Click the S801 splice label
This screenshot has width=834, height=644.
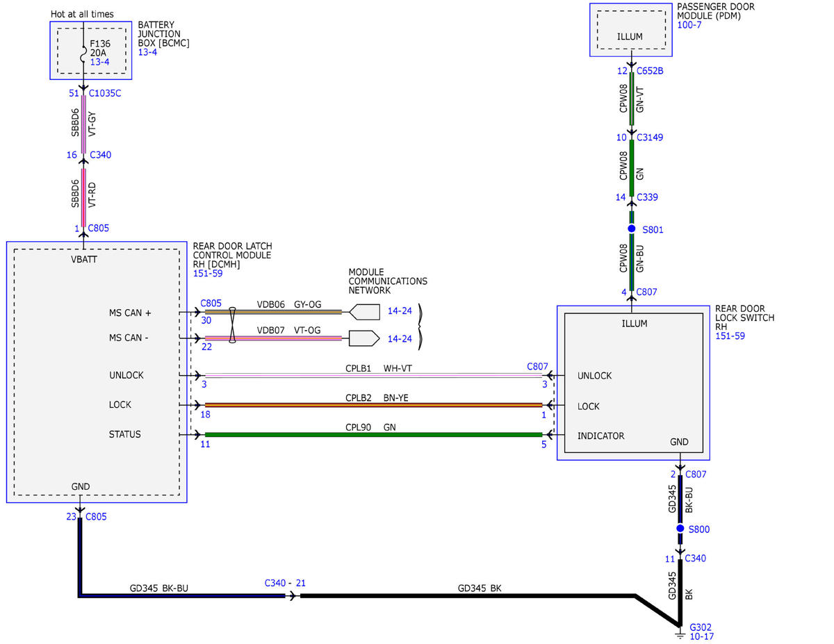click(x=654, y=229)
